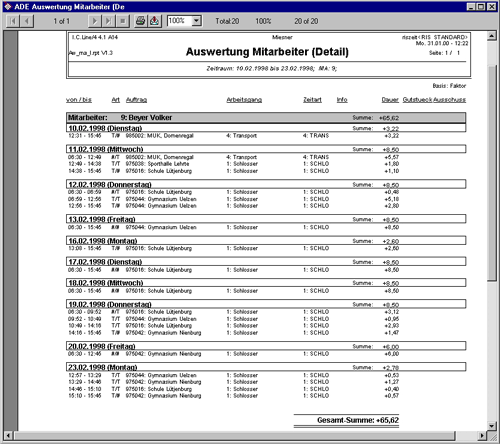Click column header 'Auftrag'
500x444 pixels.
pyautogui.click(x=136, y=100)
